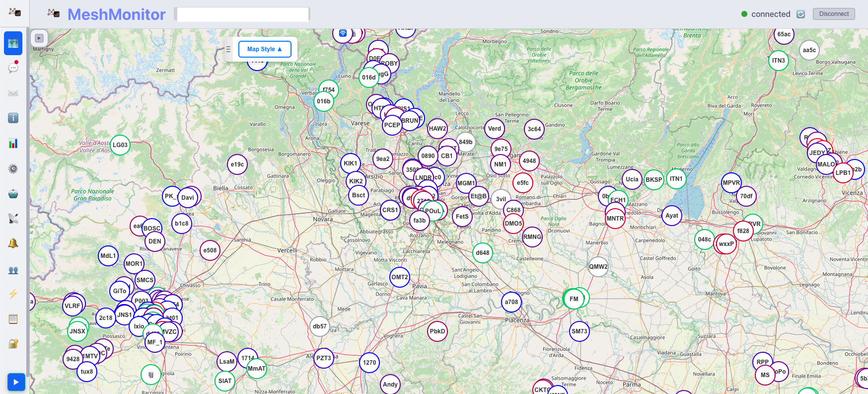This screenshot has height=394, width=868.
Task: Click the refresh icon beside connected
Action: [800, 14]
